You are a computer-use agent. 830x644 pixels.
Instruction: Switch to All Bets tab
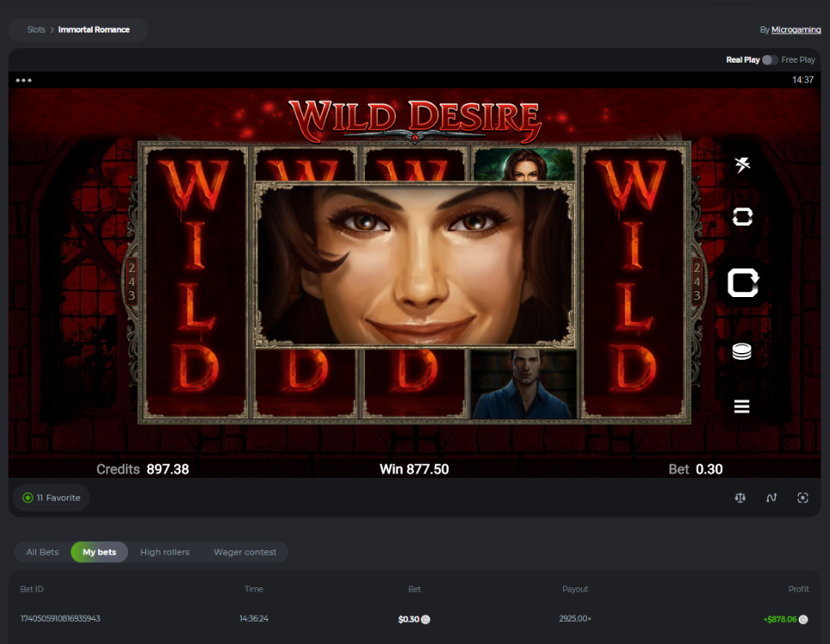click(43, 552)
